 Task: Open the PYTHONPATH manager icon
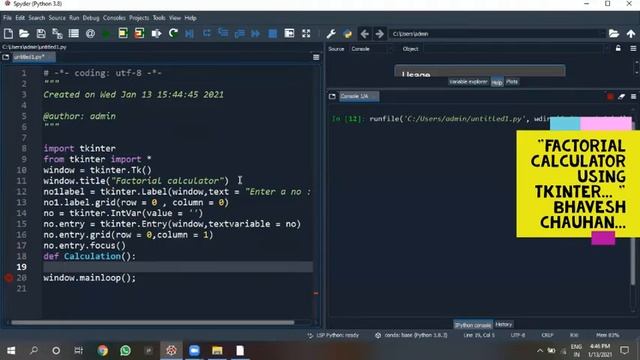[x=347, y=33]
